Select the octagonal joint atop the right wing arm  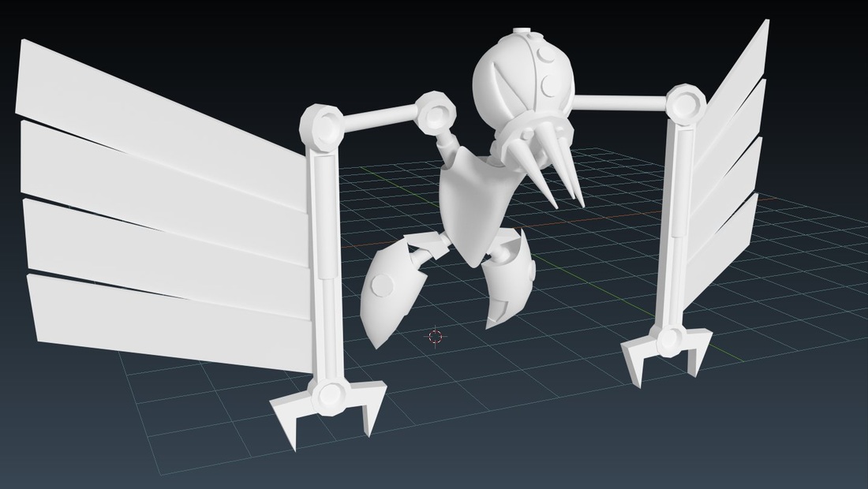pos(687,104)
